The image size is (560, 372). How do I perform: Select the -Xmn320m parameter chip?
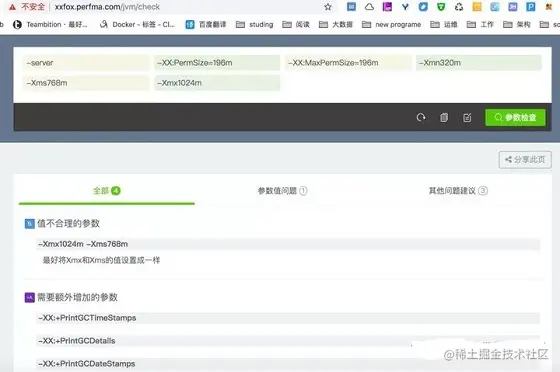pyautogui.click(x=479, y=63)
